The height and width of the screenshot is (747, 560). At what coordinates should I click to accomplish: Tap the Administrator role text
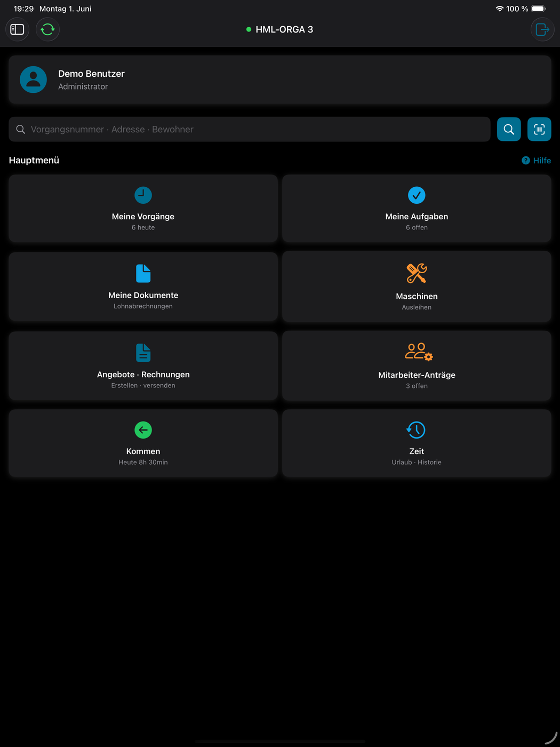coord(83,86)
